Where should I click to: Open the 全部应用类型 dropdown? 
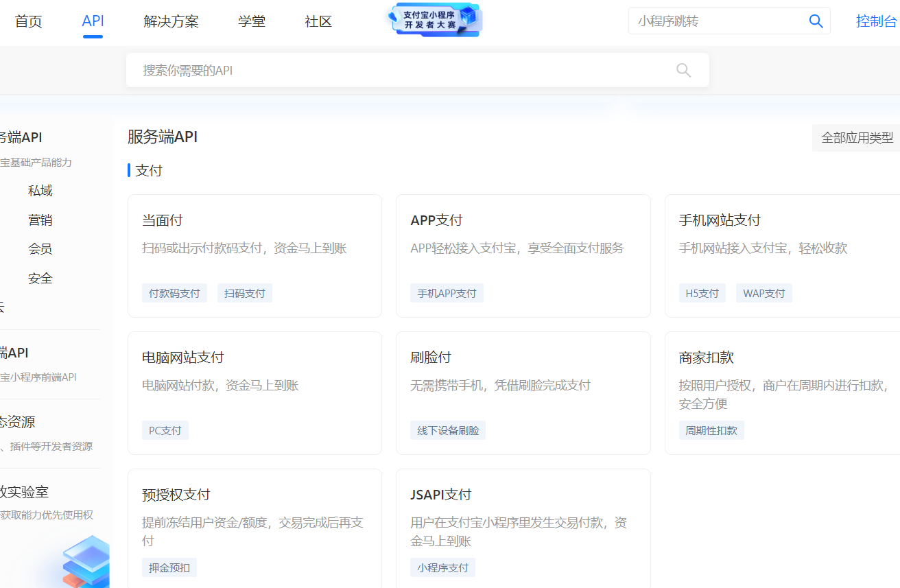(x=856, y=138)
